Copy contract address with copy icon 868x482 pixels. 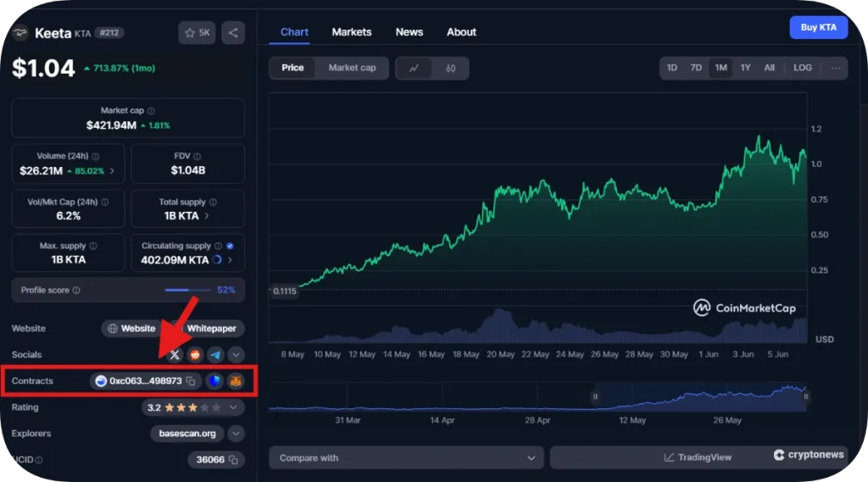click(191, 380)
